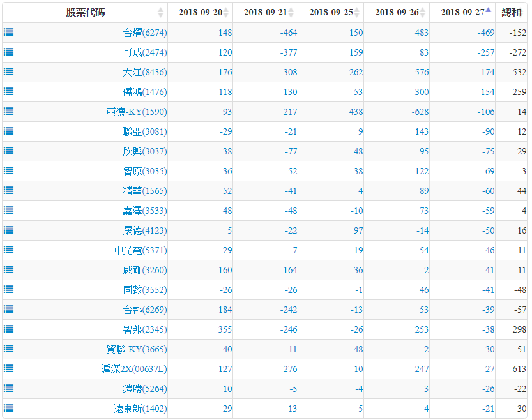Open the list icon for 大江(8436) row

coord(9,72)
